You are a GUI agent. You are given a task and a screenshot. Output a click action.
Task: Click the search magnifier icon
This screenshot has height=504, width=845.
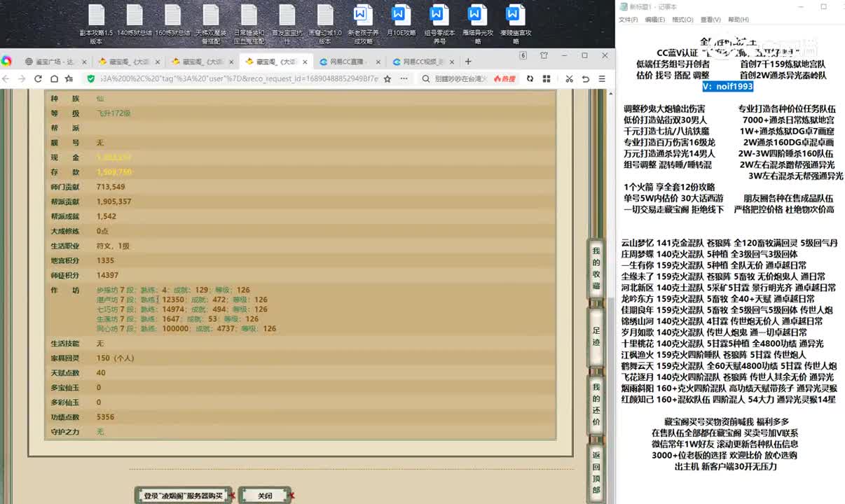point(427,79)
